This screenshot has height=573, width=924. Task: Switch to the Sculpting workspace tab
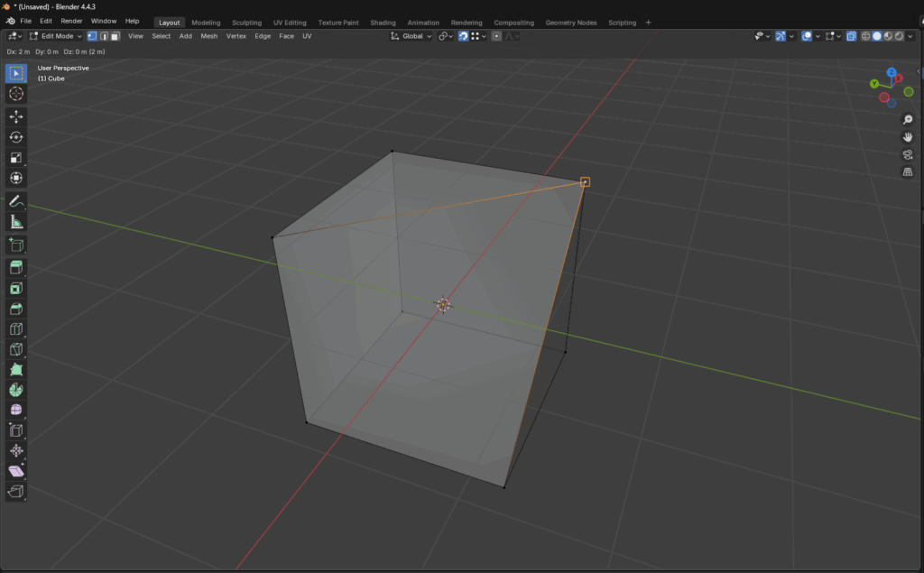[246, 23]
